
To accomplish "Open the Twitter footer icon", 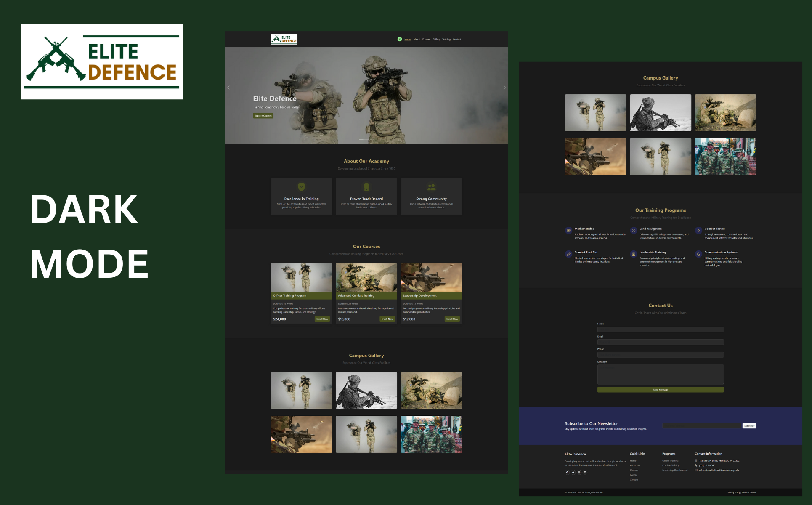I will coord(573,473).
